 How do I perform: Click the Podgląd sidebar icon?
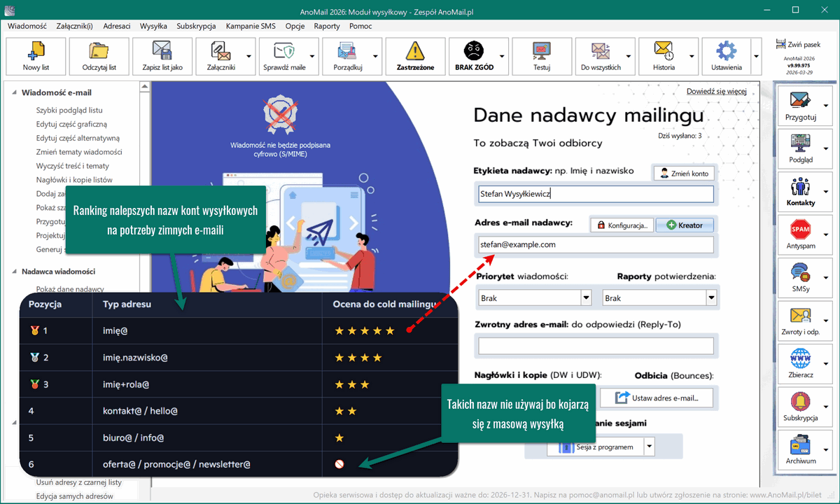[x=800, y=144]
